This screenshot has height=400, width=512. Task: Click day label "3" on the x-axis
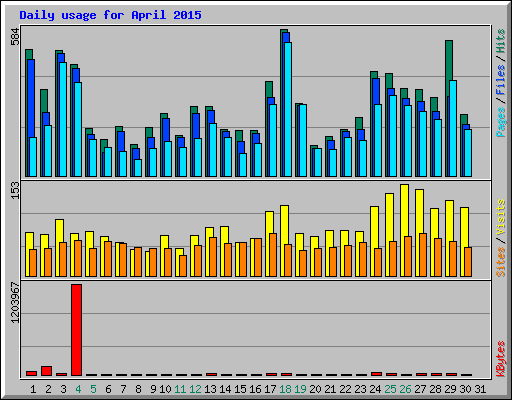click(63, 389)
